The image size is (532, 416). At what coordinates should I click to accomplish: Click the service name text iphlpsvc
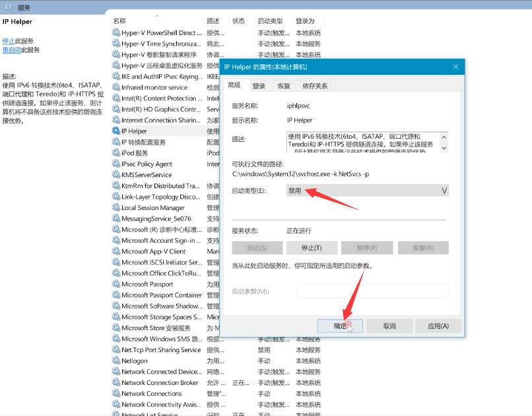click(298, 106)
